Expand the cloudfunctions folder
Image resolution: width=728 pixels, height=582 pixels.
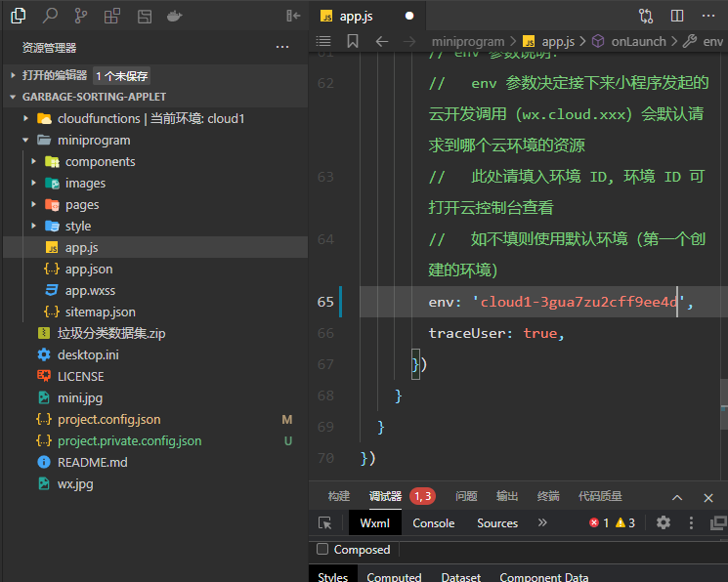(26, 118)
